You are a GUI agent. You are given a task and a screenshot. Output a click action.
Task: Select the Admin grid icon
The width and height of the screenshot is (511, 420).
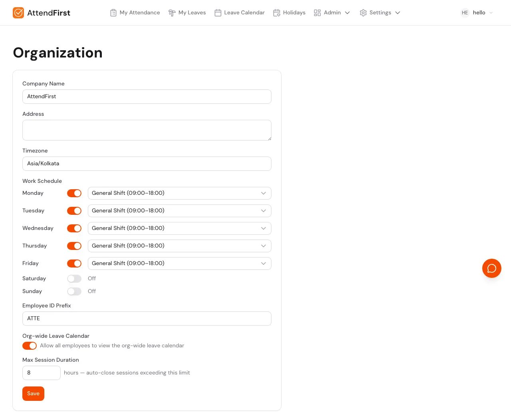[317, 12]
